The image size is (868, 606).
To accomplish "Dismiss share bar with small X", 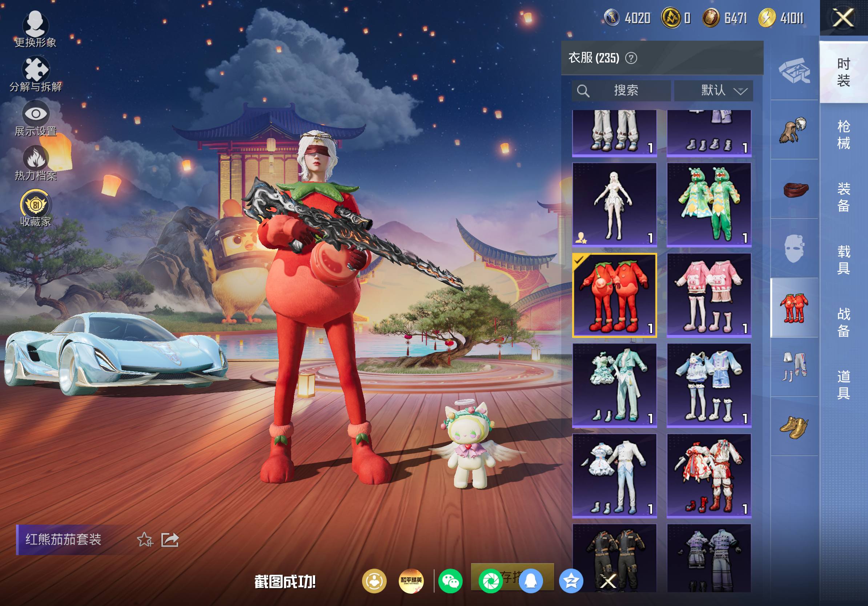I will pyautogui.click(x=608, y=581).
